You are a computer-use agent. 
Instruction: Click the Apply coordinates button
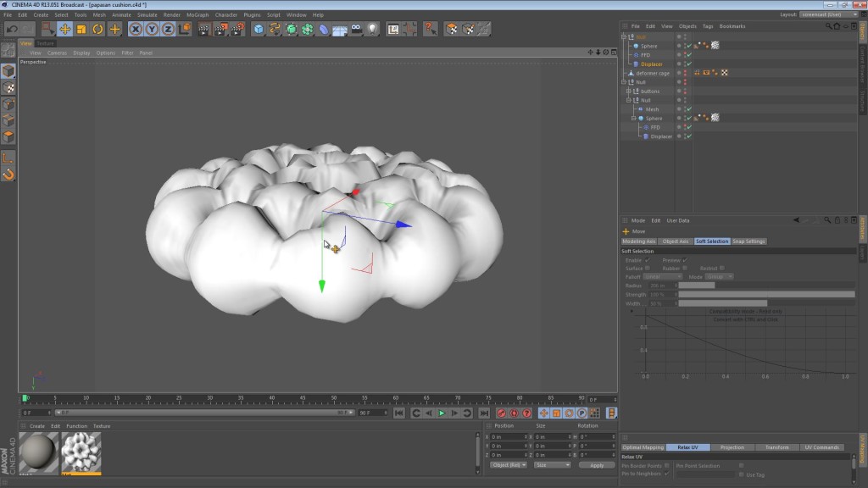[x=597, y=465]
